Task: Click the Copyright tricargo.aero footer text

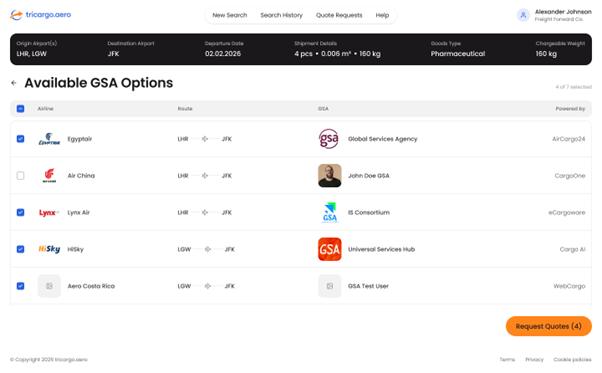Action: point(49,360)
